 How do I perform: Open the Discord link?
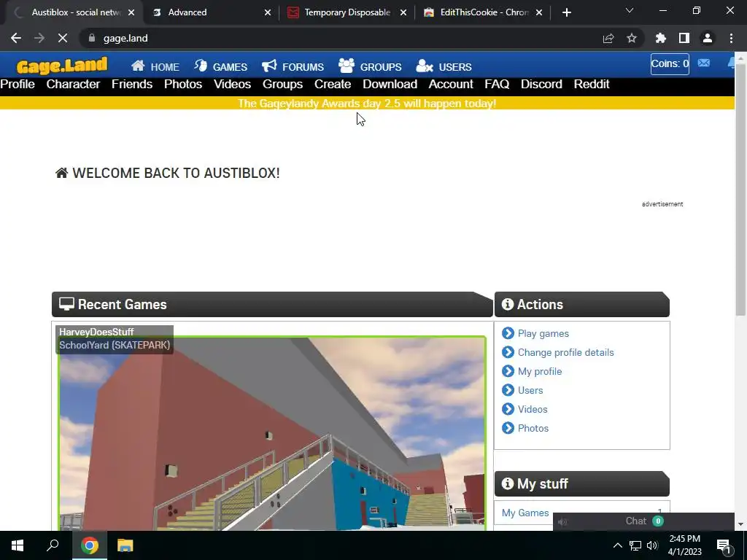[541, 85]
